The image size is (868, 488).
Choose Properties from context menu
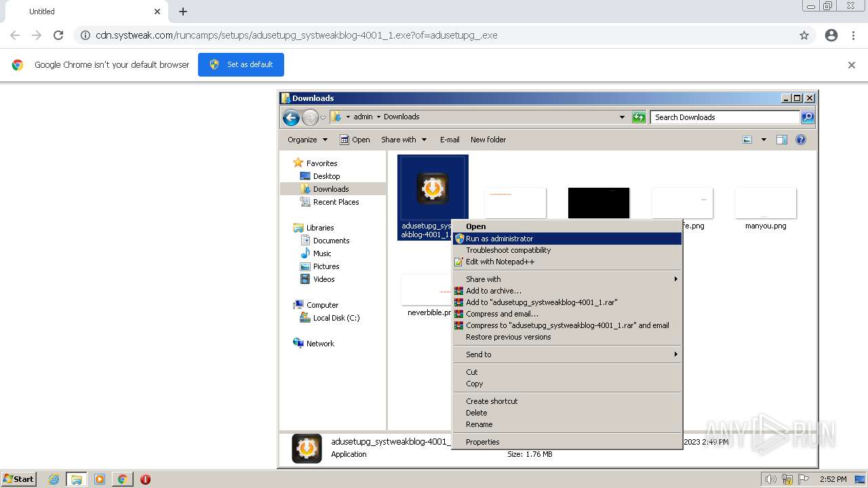(x=567, y=442)
